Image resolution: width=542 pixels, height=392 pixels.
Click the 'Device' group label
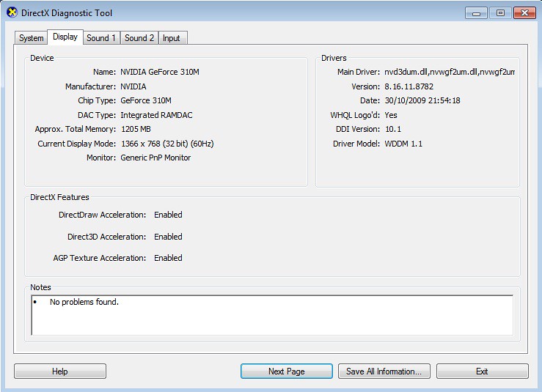click(x=42, y=58)
